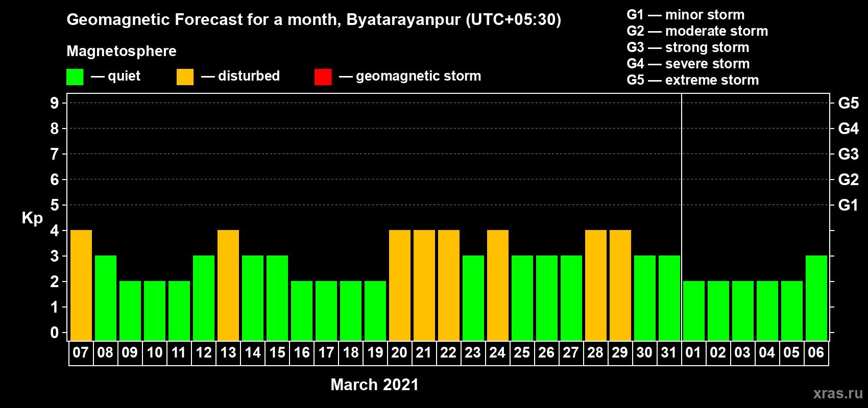Click the 'March 2021' axis caption
868x408 pixels.
click(x=375, y=385)
